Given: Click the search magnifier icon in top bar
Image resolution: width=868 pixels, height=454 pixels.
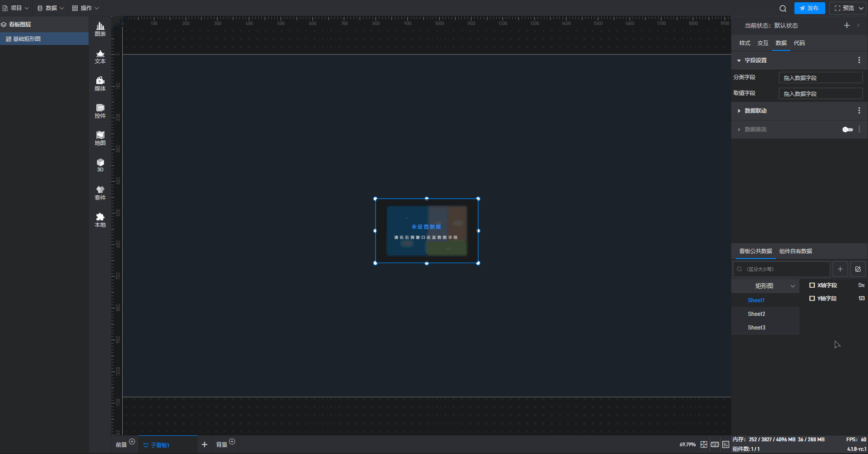Looking at the screenshot, I should click(x=783, y=8).
